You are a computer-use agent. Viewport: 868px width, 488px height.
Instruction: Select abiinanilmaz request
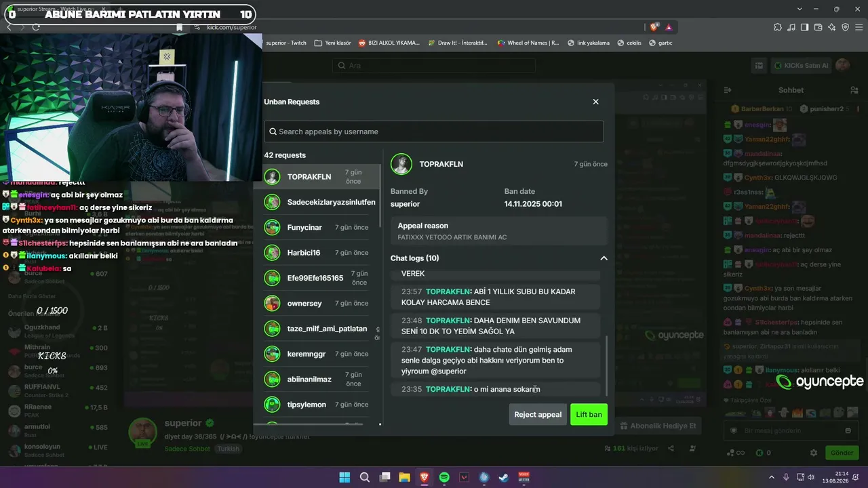click(x=322, y=379)
